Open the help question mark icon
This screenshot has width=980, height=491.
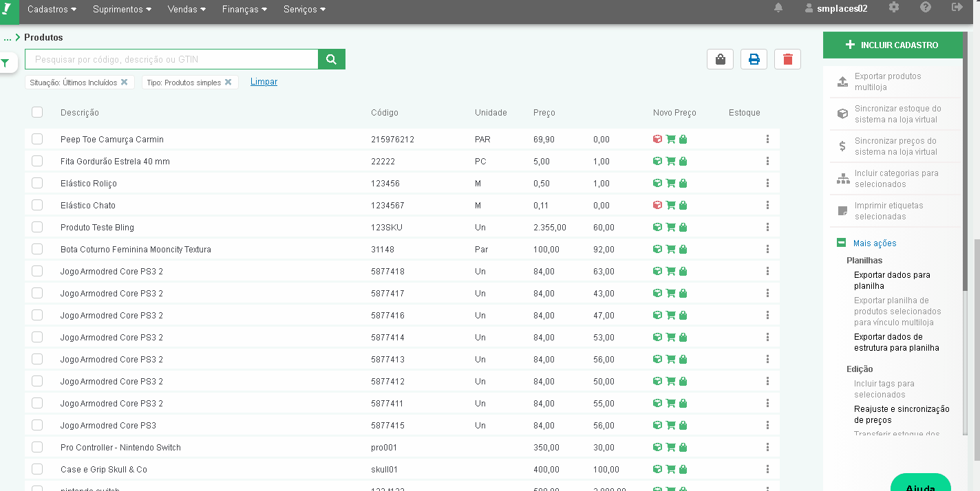pyautogui.click(x=926, y=8)
